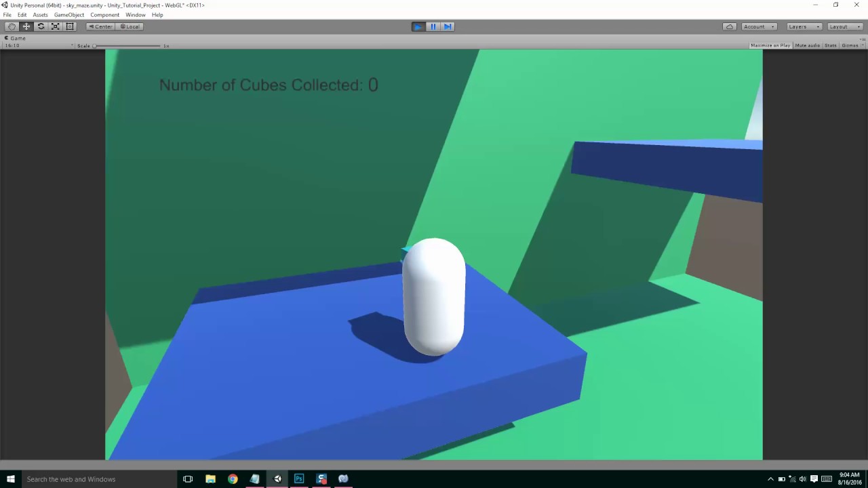
Task: Open the Unity cloud Services panel
Action: [730, 26]
